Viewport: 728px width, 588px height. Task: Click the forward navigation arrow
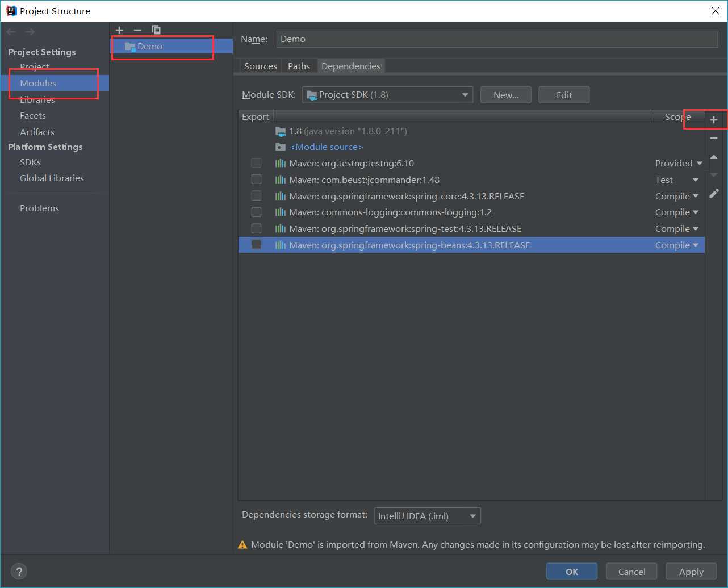click(x=30, y=32)
